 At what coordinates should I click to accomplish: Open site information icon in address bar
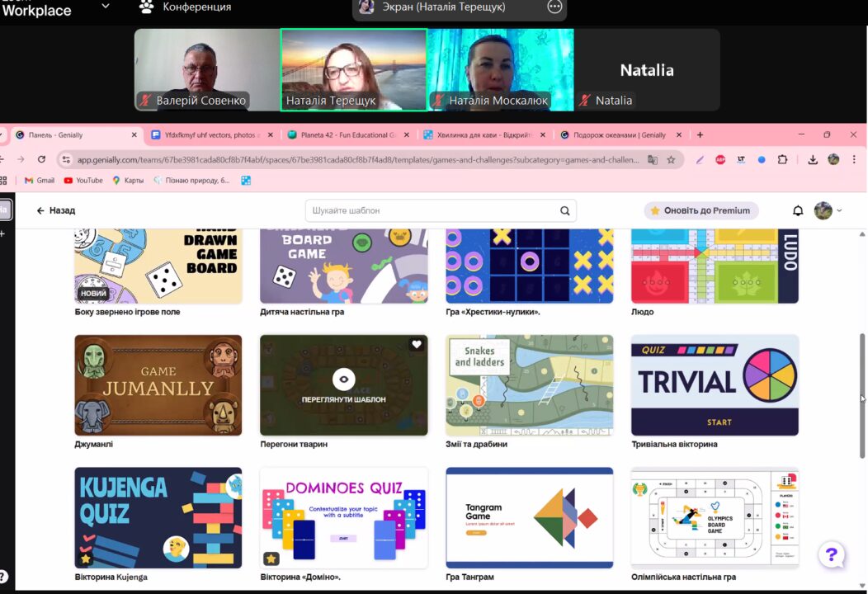(x=66, y=159)
